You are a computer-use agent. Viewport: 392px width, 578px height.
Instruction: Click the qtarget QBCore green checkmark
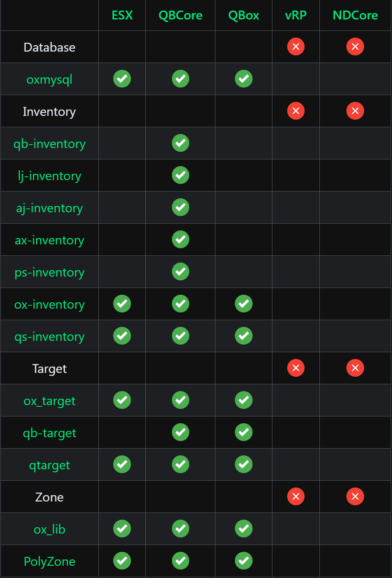click(180, 464)
